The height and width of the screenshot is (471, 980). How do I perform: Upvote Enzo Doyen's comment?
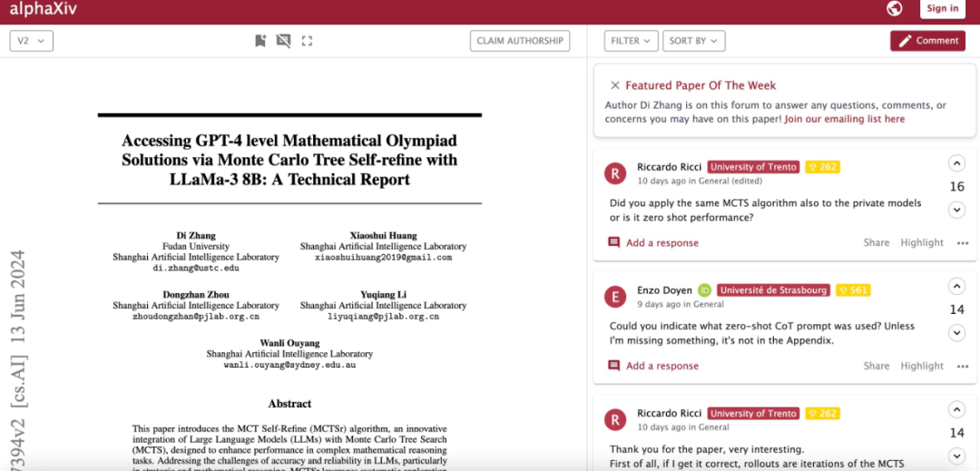click(x=956, y=287)
